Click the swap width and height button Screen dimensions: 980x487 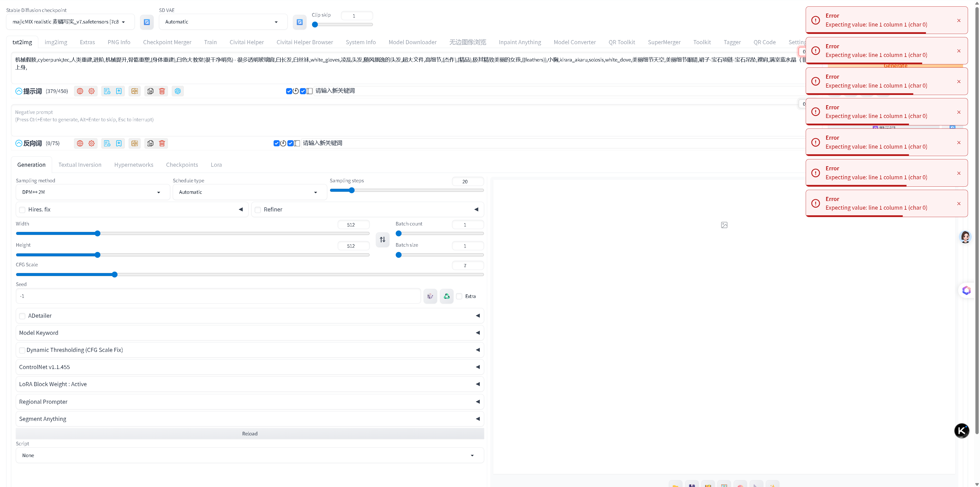(382, 240)
